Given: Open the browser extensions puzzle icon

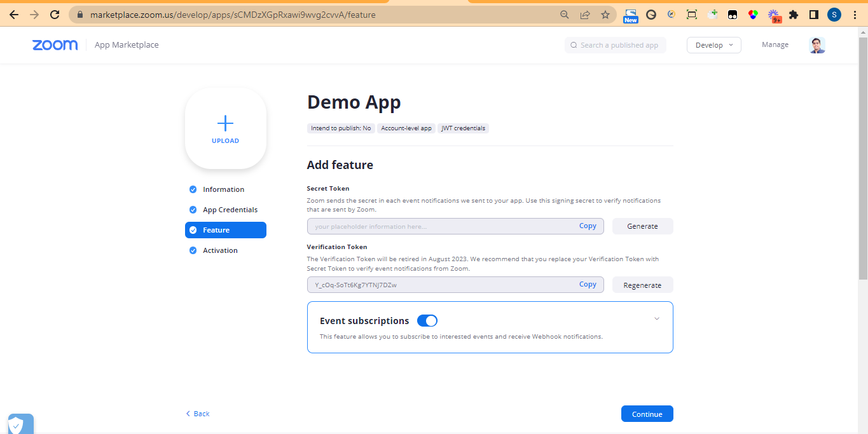Looking at the screenshot, I should (x=793, y=15).
